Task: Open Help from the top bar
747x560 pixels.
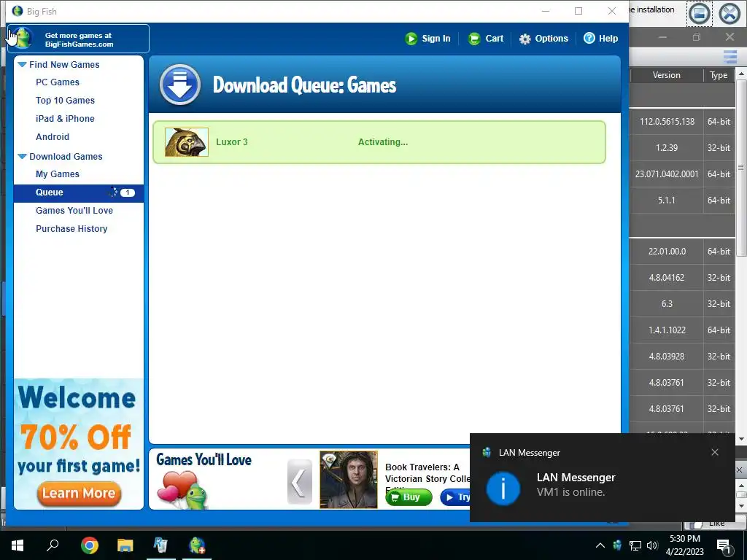Action: point(601,38)
